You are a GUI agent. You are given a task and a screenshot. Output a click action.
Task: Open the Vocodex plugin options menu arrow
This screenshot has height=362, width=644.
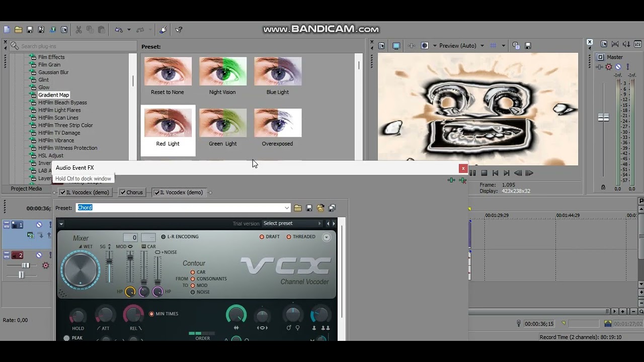tap(61, 224)
